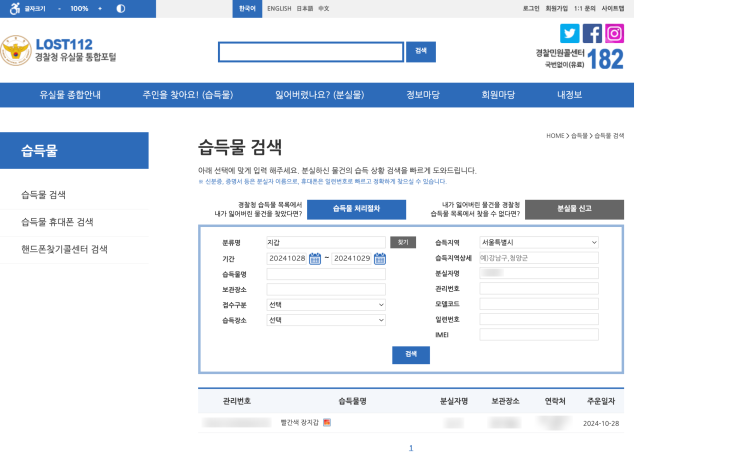Click 분실자명 input field

tap(539, 273)
